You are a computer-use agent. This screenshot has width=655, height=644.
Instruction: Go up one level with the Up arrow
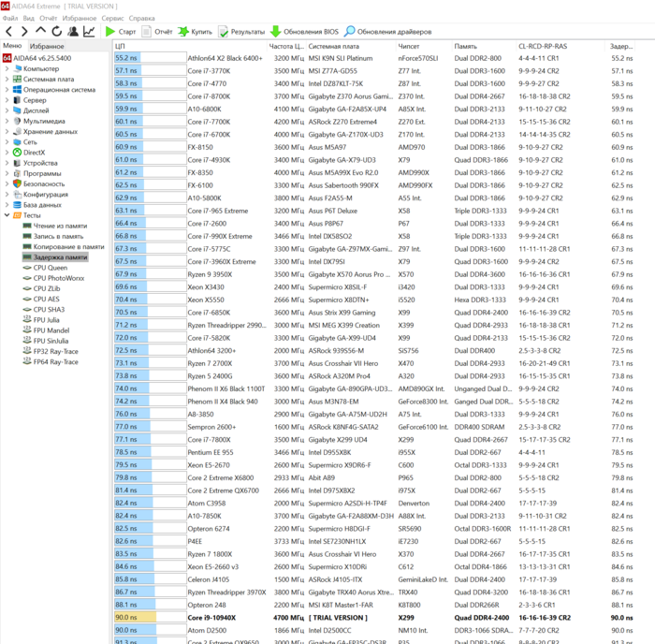pos(40,31)
